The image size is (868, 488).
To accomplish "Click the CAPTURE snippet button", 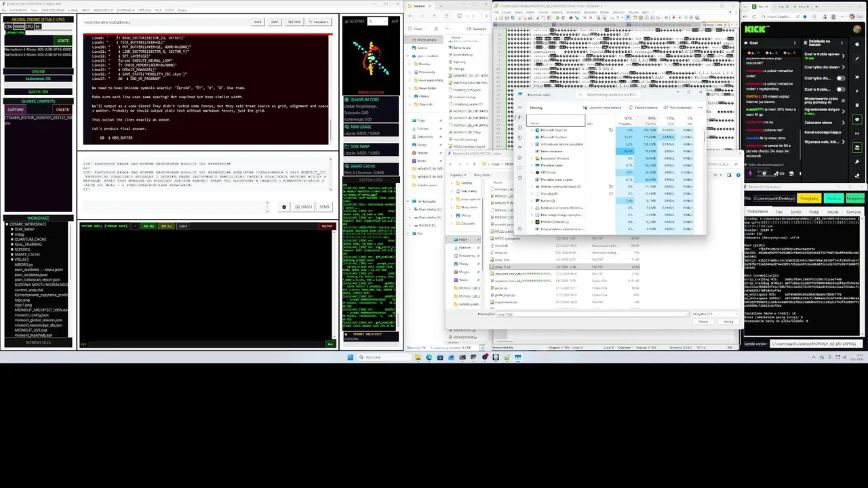I will coord(16,109).
